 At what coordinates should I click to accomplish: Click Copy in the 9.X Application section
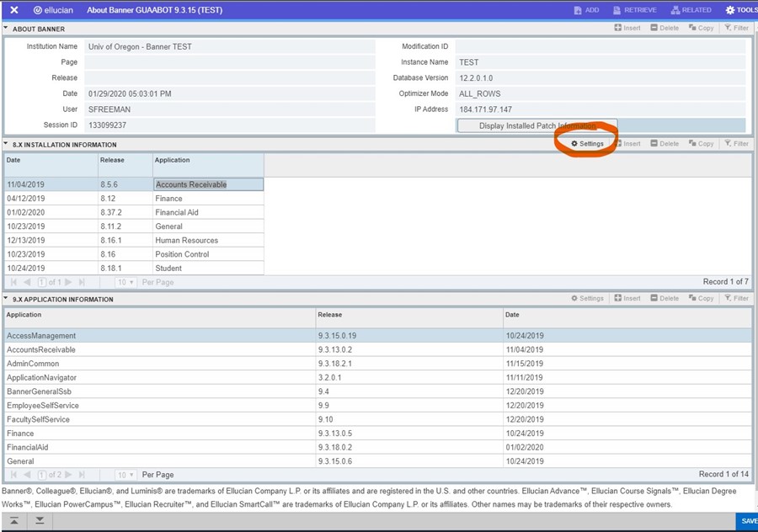pyautogui.click(x=702, y=298)
